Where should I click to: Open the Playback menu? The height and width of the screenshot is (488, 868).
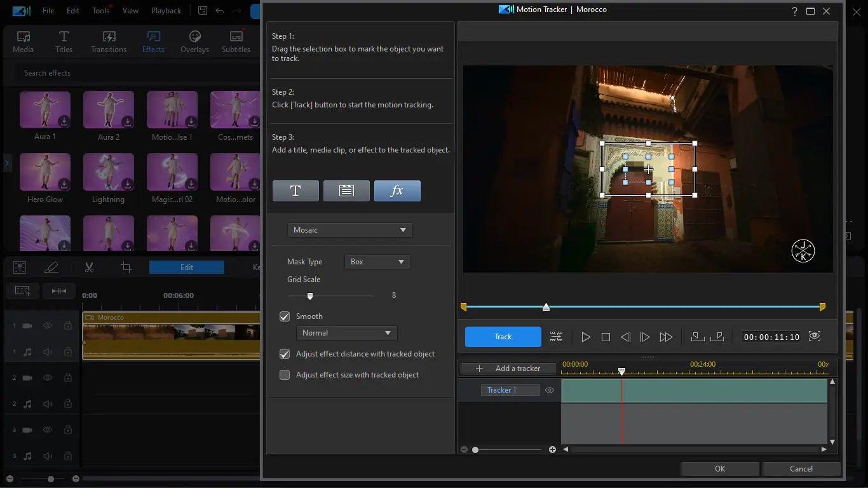[x=166, y=11]
